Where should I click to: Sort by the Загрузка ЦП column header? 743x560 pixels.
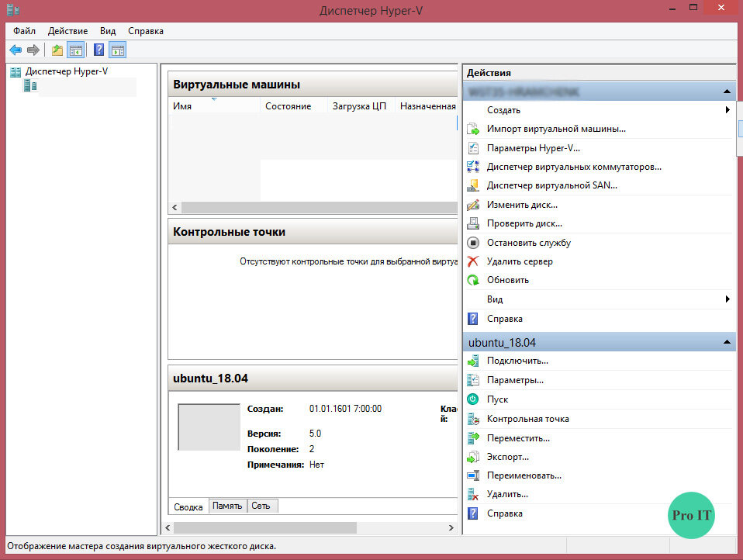coord(361,105)
